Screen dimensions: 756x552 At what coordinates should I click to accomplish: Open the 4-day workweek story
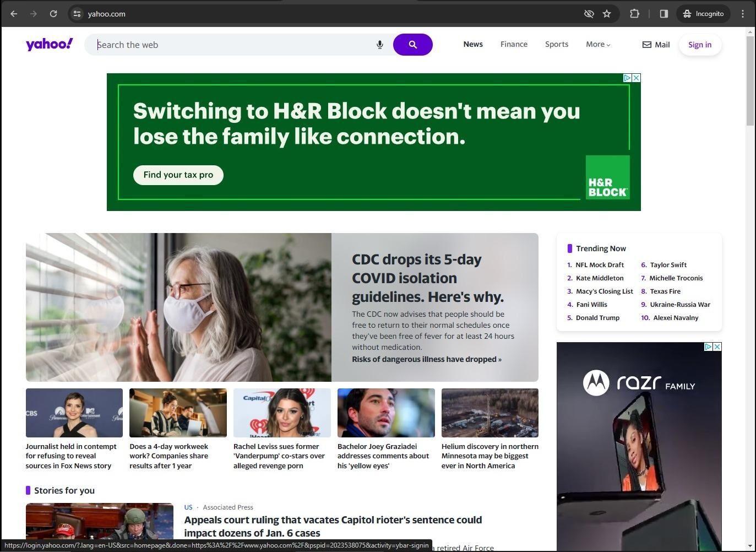pos(178,430)
